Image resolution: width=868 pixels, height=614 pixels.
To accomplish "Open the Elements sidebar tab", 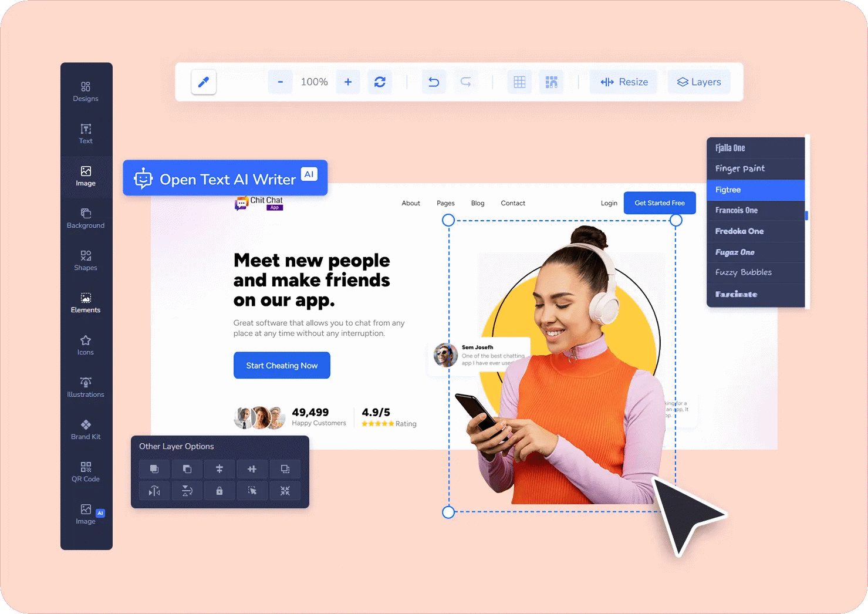I will coord(86,302).
